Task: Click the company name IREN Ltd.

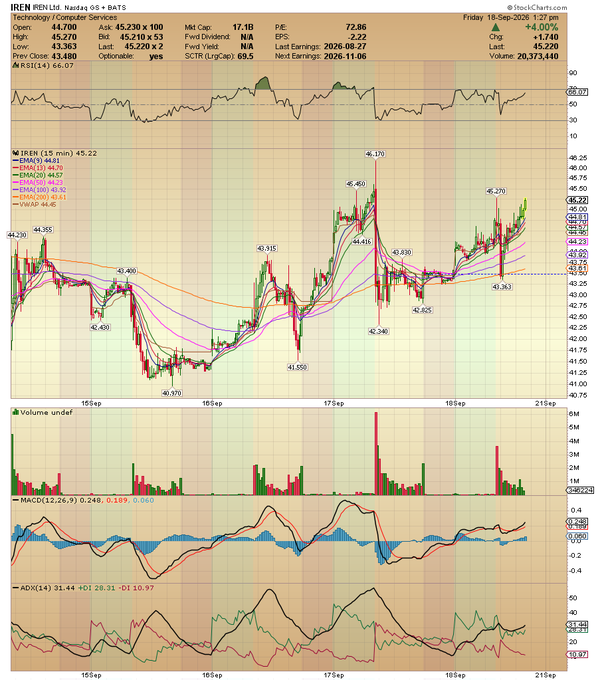Action: pyautogui.click(x=47, y=8)
